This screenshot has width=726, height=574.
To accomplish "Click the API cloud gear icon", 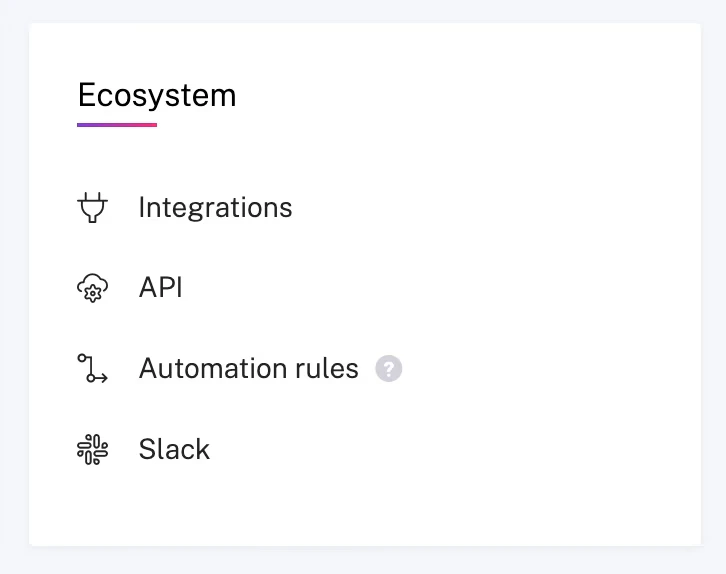I will pyautogui.click(x=92, y=289).
